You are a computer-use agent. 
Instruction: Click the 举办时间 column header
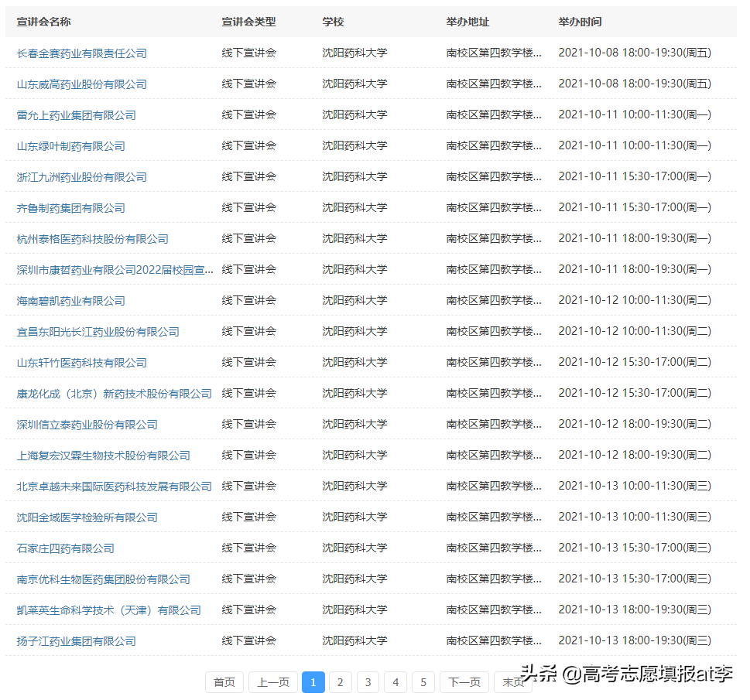(x=580, y=22)
